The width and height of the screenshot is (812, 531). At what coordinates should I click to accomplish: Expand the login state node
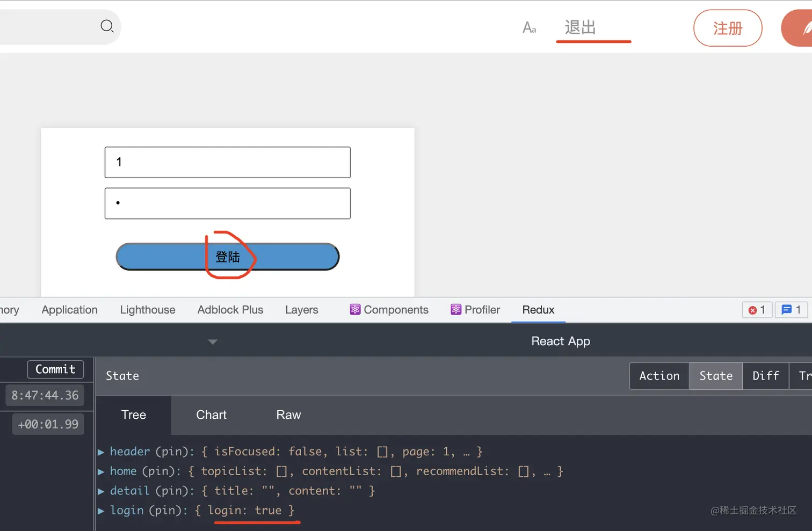click(x=101, y=511)
